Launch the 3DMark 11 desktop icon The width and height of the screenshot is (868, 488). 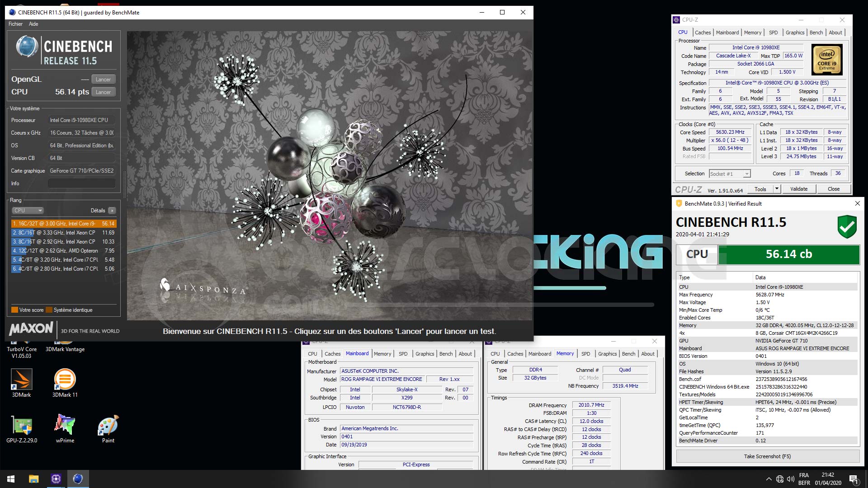point(65,382)
